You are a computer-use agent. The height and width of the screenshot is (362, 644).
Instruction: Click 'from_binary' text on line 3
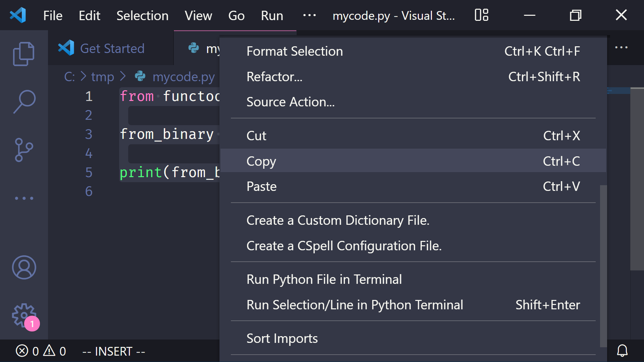coord(167,134)
